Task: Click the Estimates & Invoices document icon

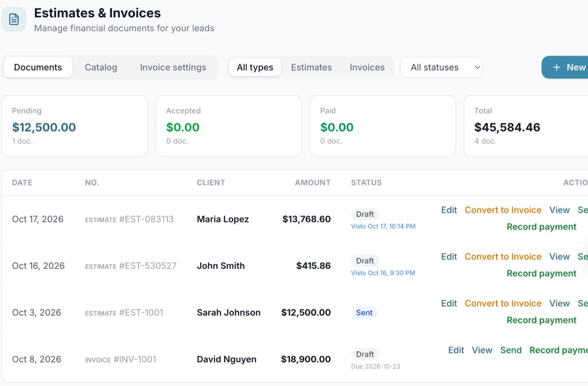Action: pos(14,19)
